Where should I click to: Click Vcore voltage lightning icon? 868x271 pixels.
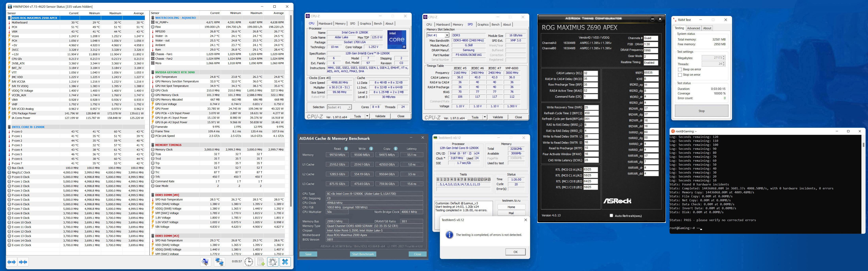click(9, 36)
